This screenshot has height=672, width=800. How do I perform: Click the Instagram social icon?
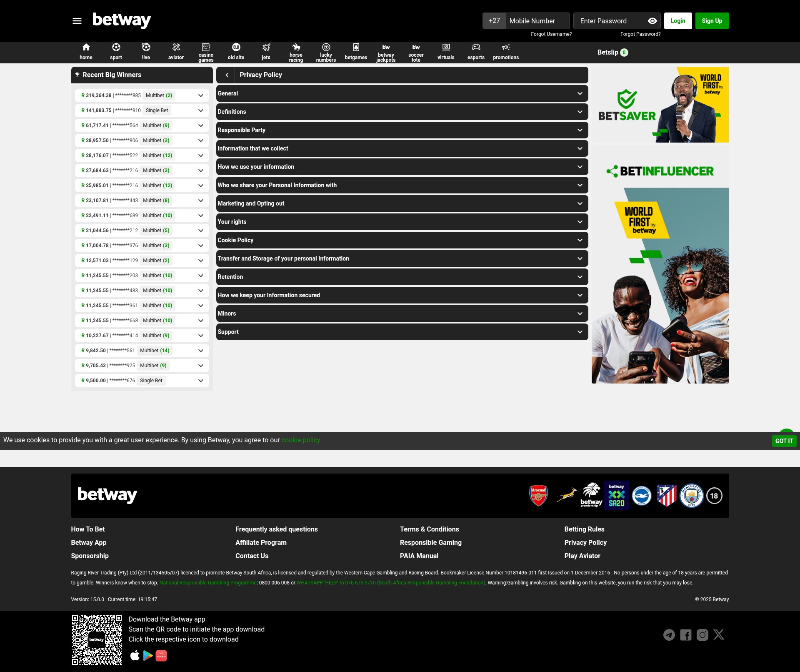[702, 635]
